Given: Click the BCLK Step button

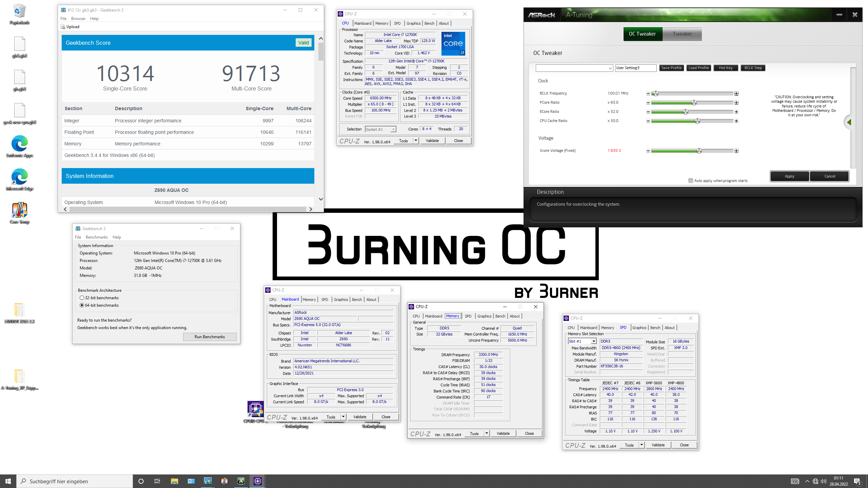Looking at the screenshot, I should pos(753,68).
